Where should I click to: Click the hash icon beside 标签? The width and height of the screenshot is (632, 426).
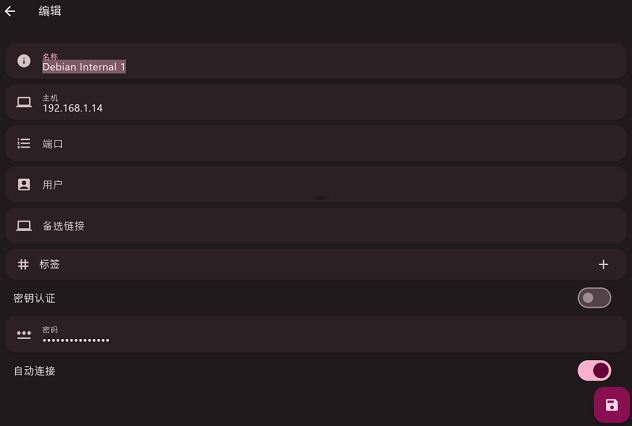pos(24,264)
